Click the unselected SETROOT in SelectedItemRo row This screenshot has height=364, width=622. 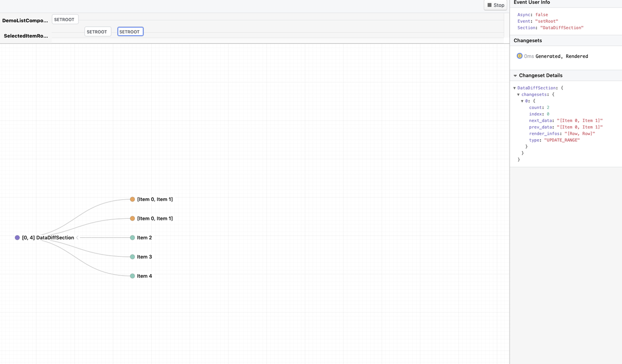click(97, 32)
